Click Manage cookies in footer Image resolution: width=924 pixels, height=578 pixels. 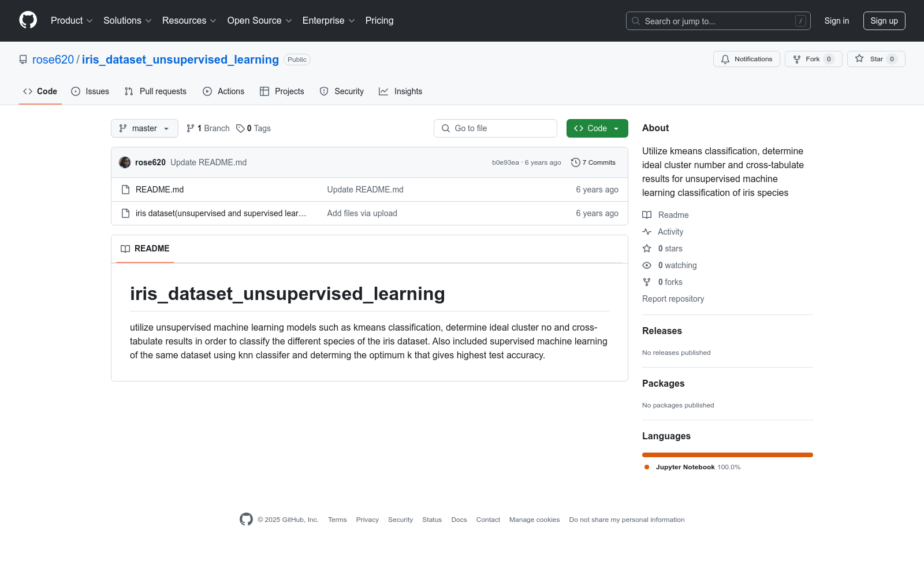[535, 520]
